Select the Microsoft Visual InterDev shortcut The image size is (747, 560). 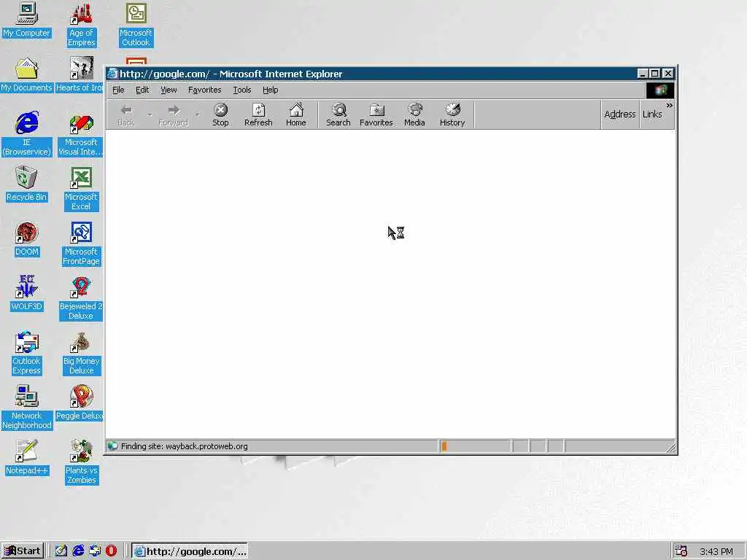click(81, 135)
